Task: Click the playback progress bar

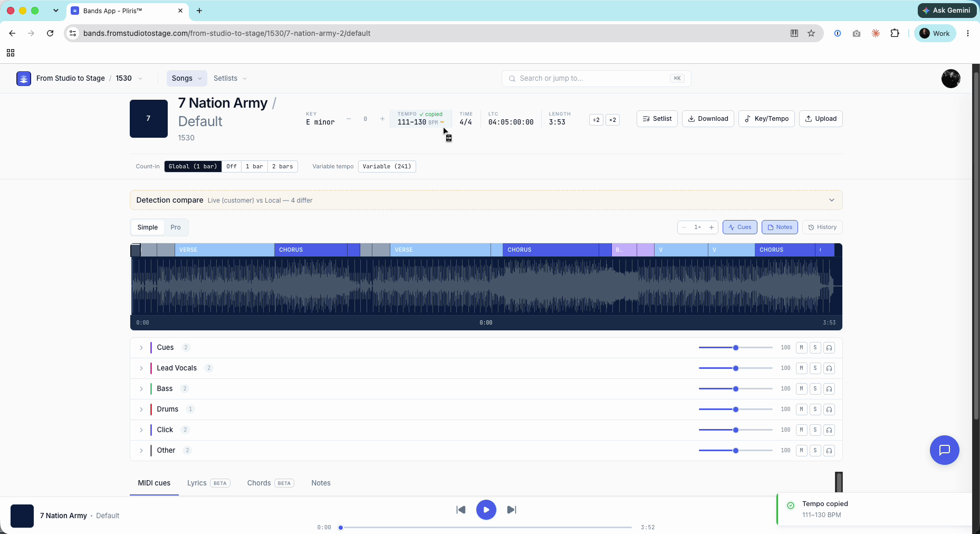Action: point(486,527)
